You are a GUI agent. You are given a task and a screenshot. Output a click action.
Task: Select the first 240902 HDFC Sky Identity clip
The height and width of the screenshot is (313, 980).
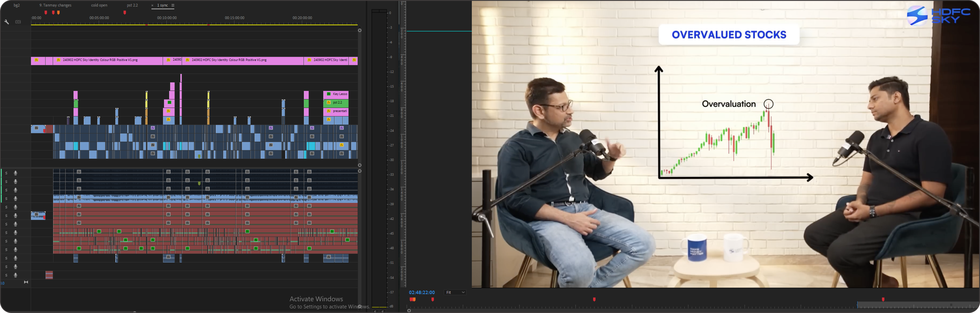pos(108,61)
